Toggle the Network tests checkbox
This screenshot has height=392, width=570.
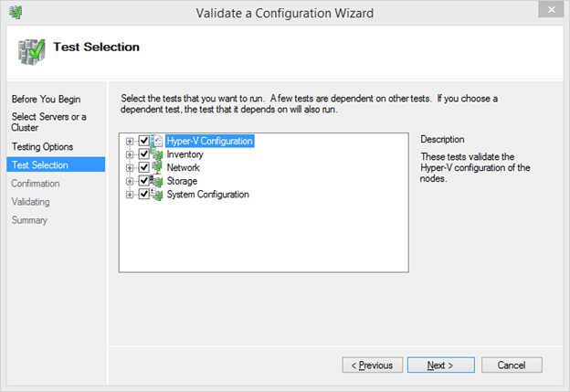[143, 168]
